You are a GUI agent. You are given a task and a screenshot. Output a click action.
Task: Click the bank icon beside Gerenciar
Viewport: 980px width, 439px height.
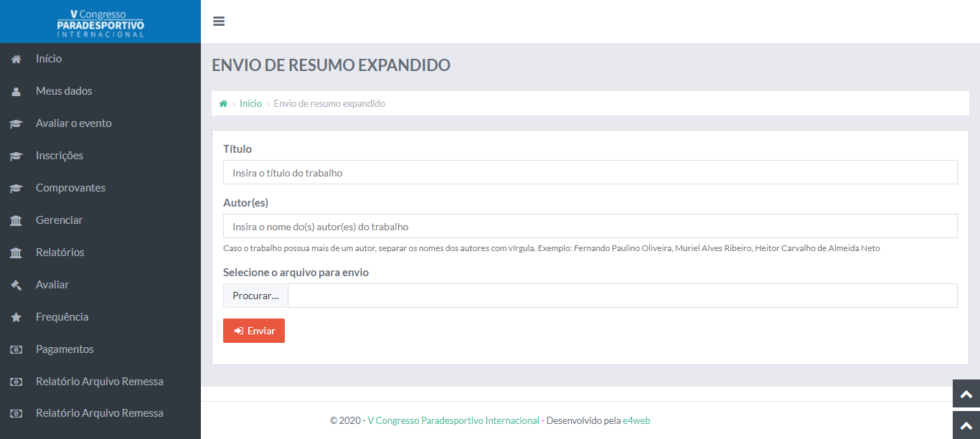tap(16, 221)
